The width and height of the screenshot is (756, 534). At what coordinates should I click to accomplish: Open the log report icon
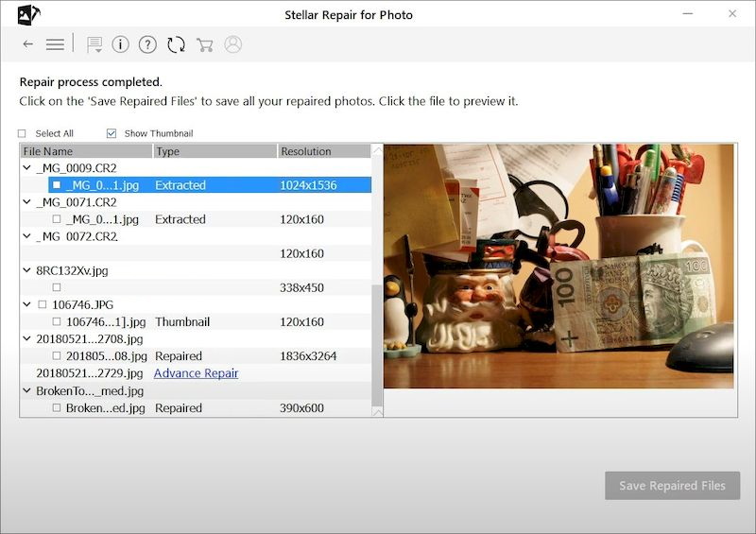pos(94,44)
